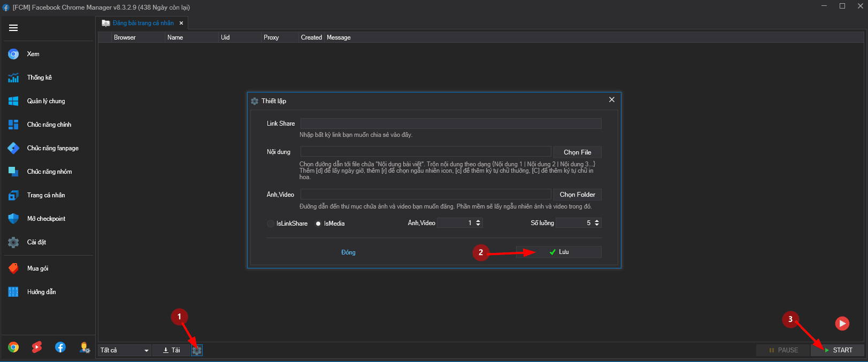Click the PAUSE button

coord(783,350)
